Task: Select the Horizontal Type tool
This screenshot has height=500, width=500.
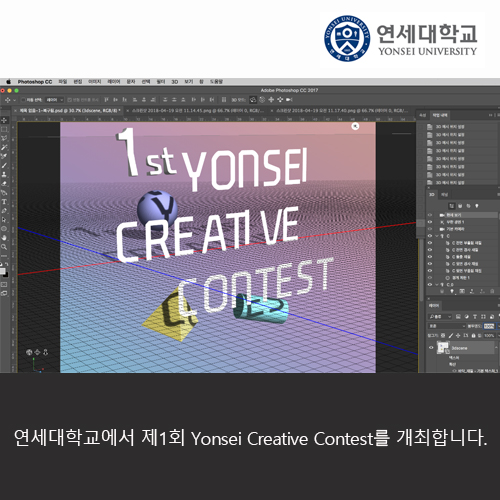Action: pos(4,202)
